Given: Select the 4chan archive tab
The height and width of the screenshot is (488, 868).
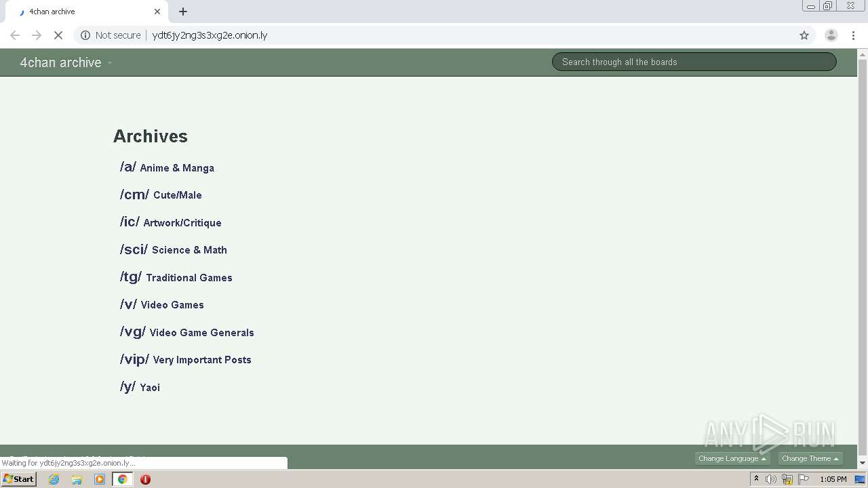Looking at the screenshot, I should pos(88,12).
